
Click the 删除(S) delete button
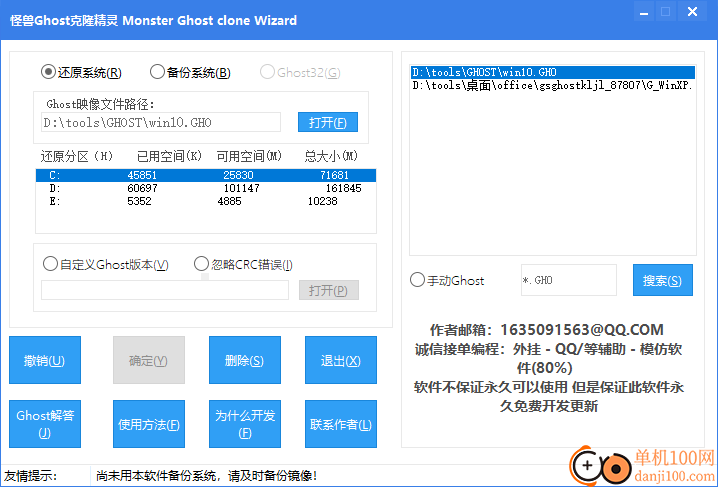(245, 360)
